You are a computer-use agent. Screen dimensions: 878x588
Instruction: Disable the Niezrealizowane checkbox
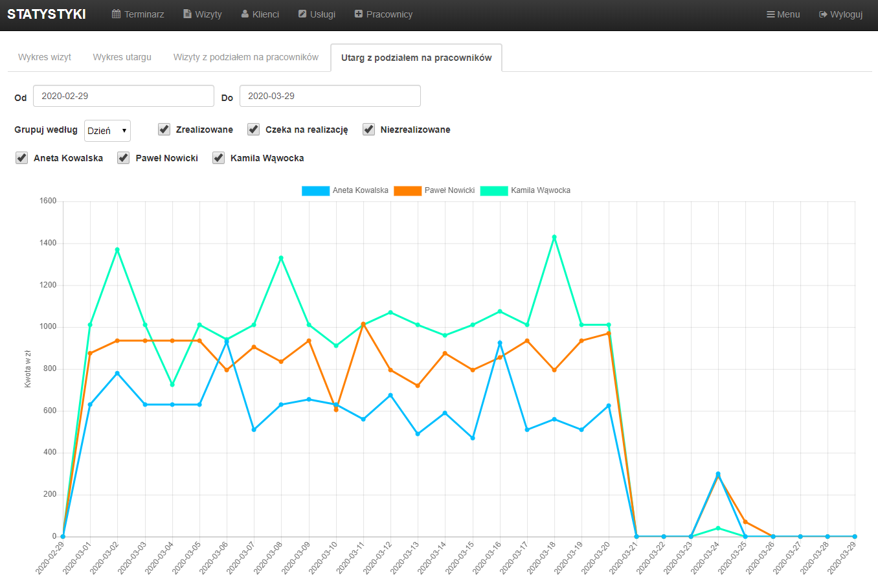(369, 130)
